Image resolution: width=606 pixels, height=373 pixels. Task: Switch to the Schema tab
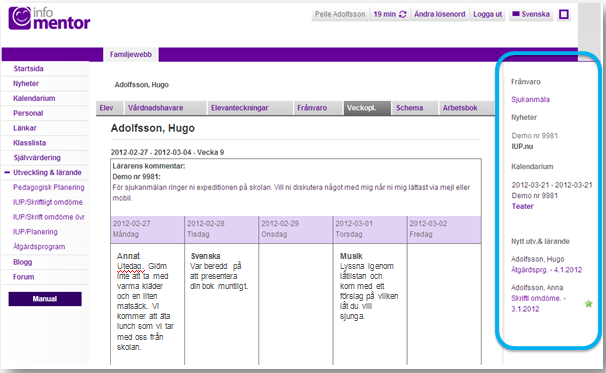point(409,108)
